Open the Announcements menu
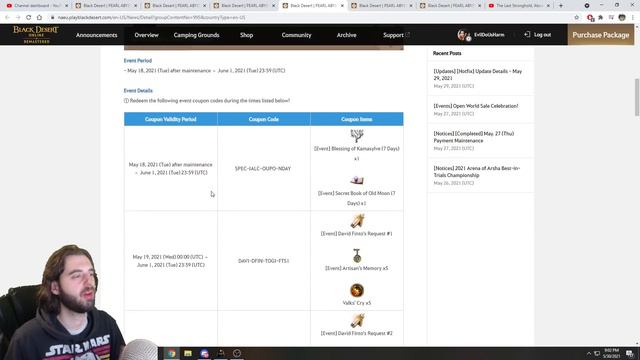The width and height of the screenshot is (640, 360). pyautogui.click(x=96, y=35)
